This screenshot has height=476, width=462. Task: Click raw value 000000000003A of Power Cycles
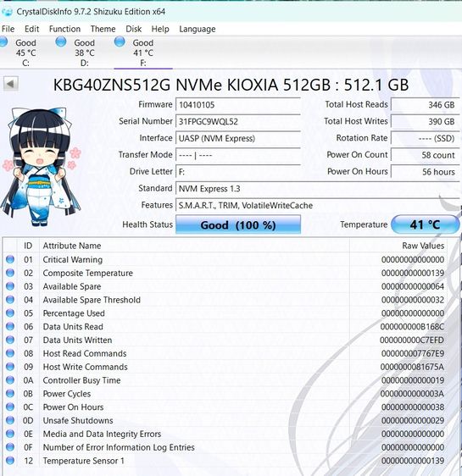pos(412,394)
